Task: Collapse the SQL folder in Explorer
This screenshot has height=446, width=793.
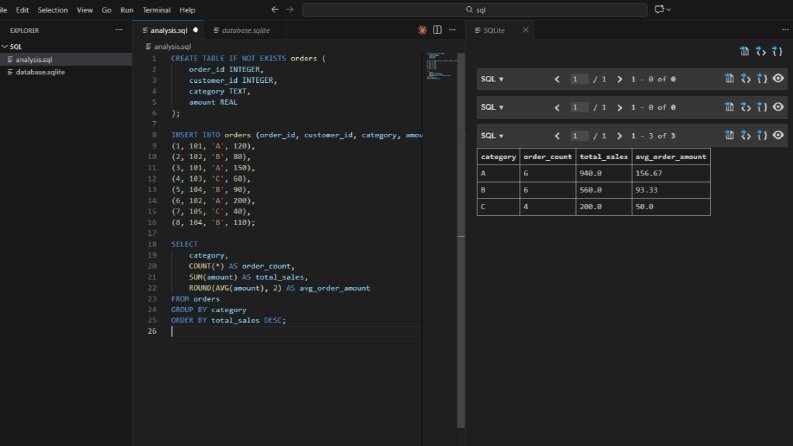Action: (x=5, y=46)
